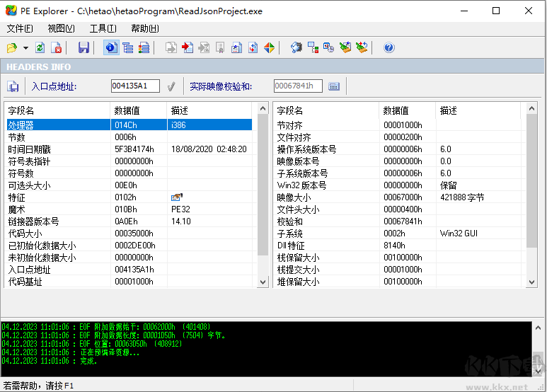Click the checkmark to apply entry point
Image resolution: width=547 pixels, height=392 pixels.
pos(171,86)
